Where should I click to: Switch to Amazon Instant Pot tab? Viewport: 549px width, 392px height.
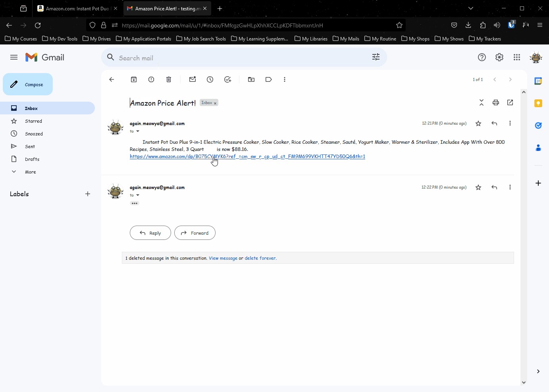77,8
